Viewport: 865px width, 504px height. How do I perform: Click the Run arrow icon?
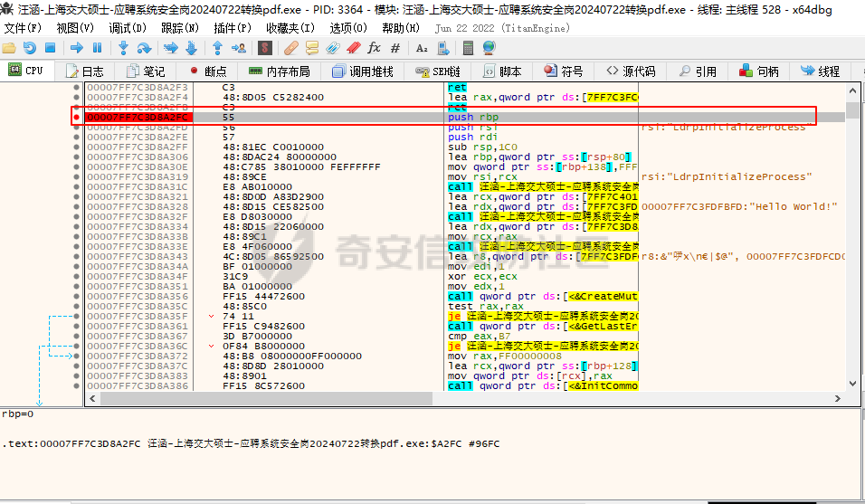pos(77,48)
